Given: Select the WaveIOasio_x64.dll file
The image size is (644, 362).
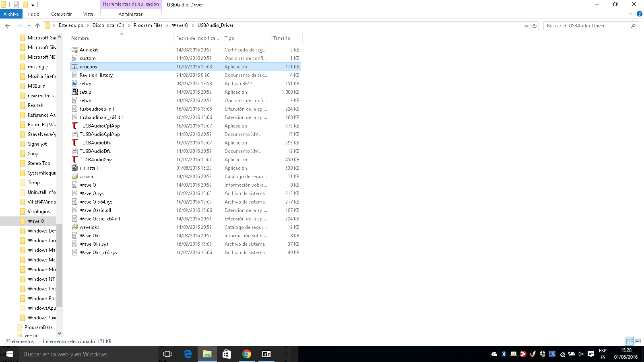Looking at the screenshot, I should [99, 219].
